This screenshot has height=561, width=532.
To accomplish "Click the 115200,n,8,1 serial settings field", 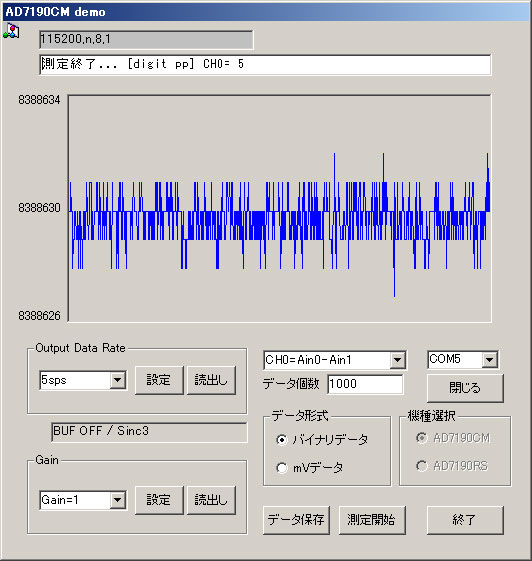I will [146, 39].
